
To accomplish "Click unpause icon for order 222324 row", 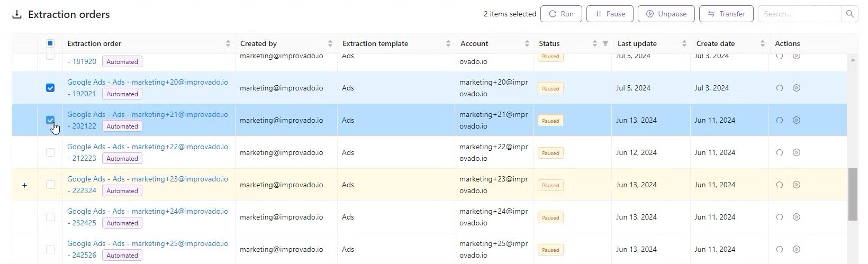I will (x=797, y=185).
